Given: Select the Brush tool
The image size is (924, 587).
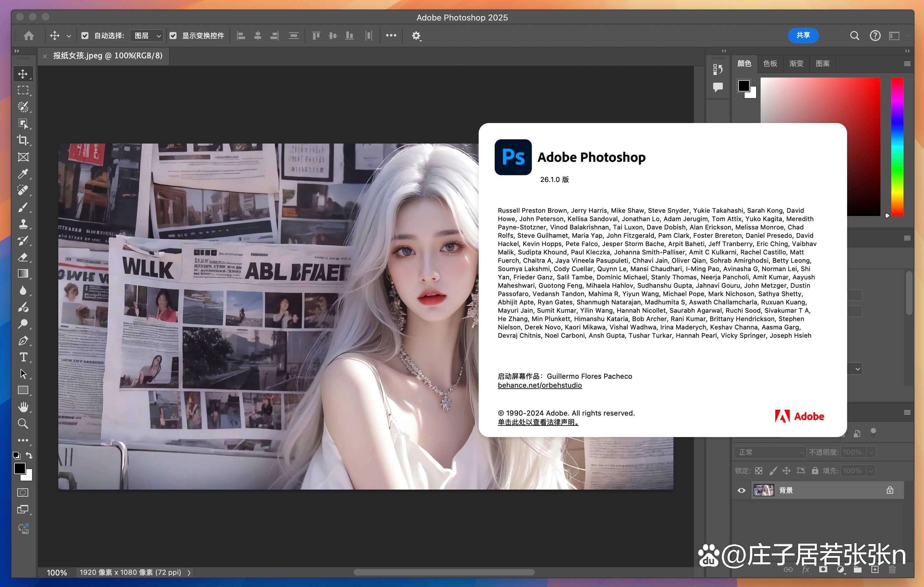Looking at the screenshot, I should 23,207.
